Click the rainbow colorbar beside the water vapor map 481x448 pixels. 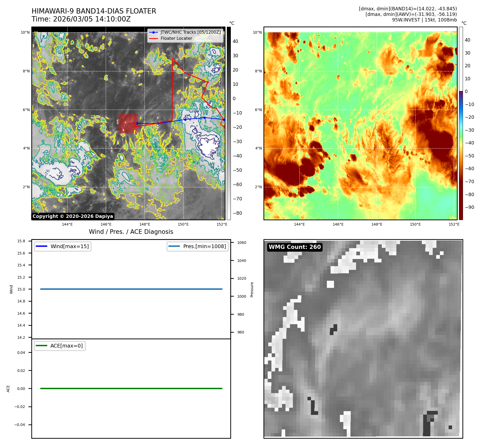(461, 123)
